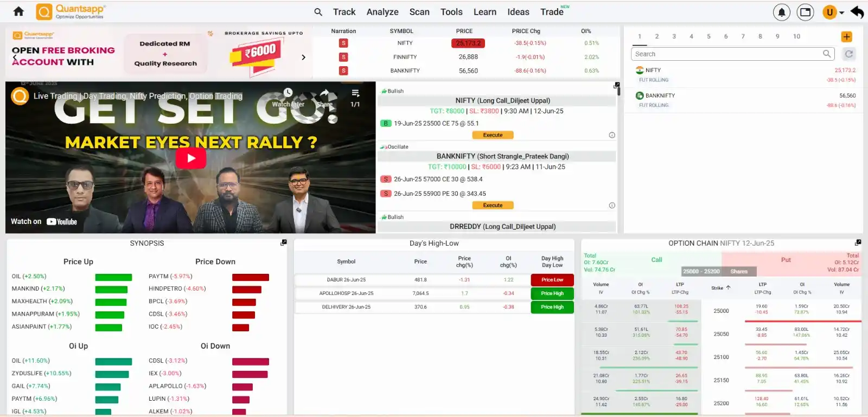Execute the NIFTY Long Call idea
868x417 pixels.
(493, 135)
